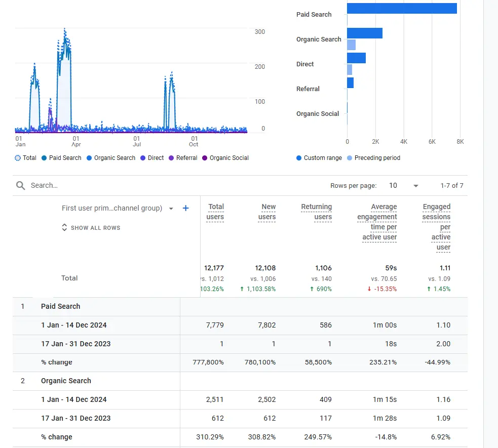Viewport: 498px width, 448px height.
Task: Expand table with Show All Rows
Action: [x=91, y=228]
